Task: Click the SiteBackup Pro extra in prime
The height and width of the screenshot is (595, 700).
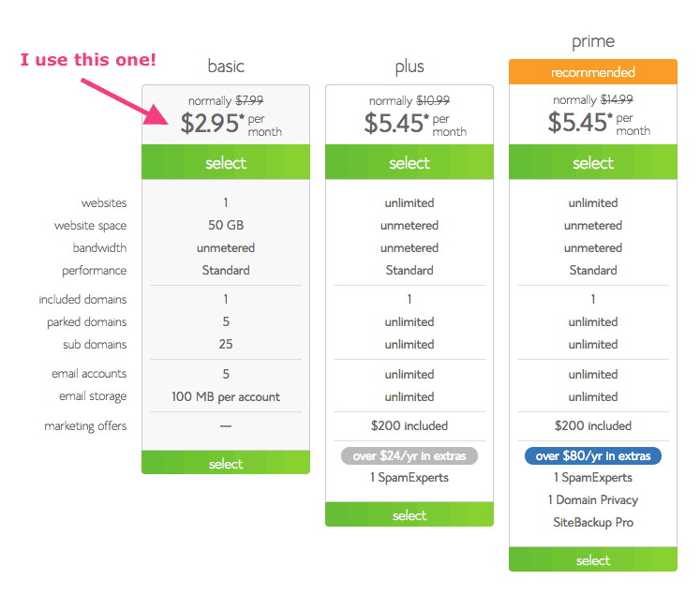Action: click(x=593, y=522)
